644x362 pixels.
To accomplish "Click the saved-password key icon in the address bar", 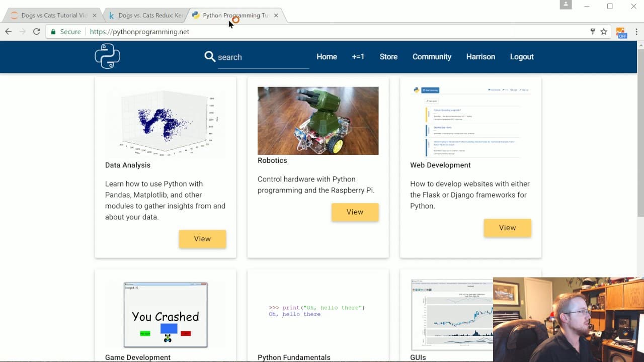I will pos(593,32).
